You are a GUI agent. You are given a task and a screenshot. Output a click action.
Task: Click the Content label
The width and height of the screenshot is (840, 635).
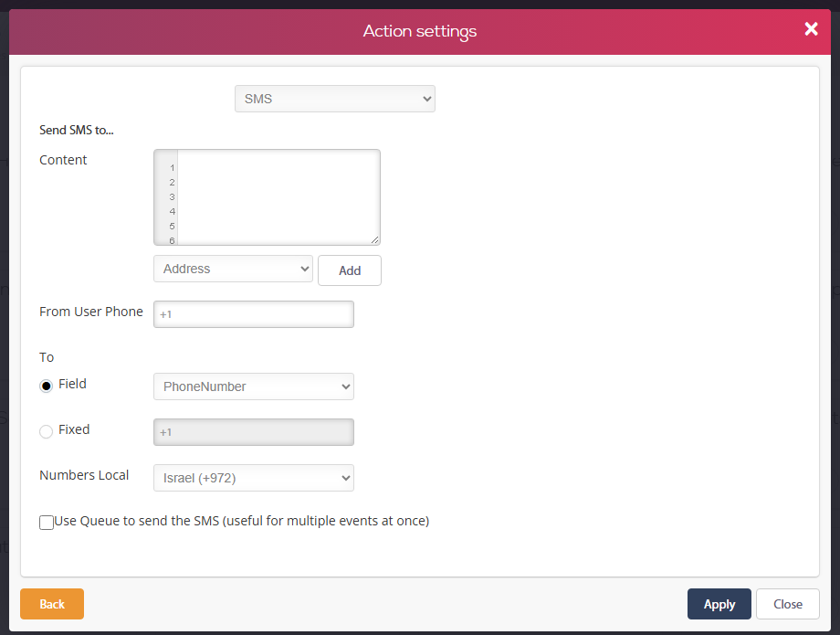63,160
